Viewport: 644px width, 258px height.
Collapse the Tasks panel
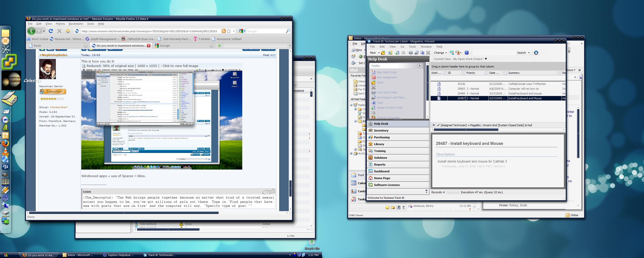pos(420,66)
